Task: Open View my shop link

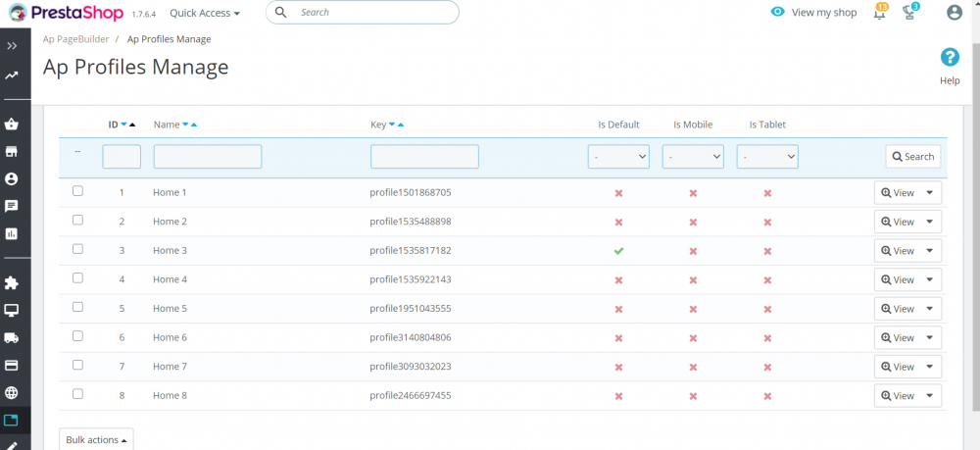Action: coord(813,13)
